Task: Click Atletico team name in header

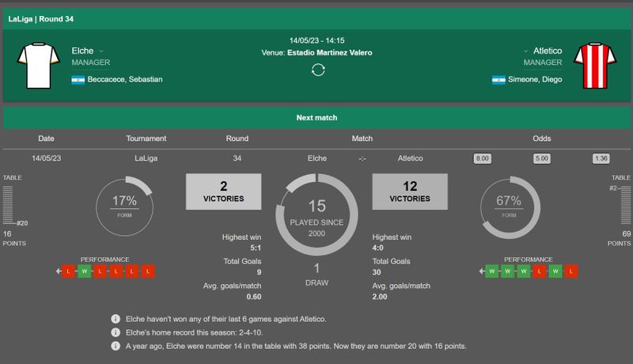Action: click(548, 51)
